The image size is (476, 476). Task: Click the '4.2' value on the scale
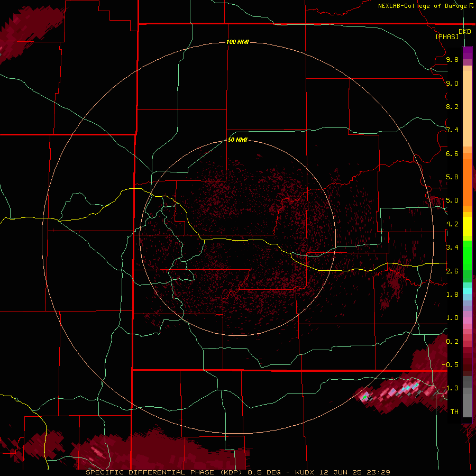[x=452, y=224]
